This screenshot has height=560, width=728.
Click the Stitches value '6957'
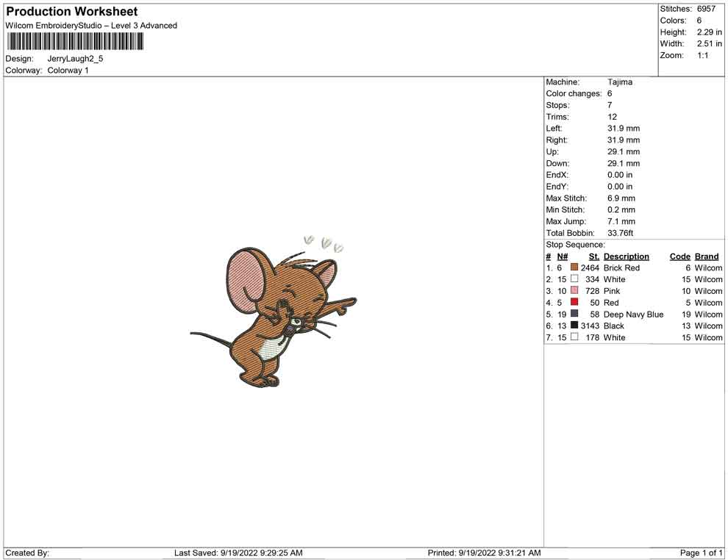pyautogui.click(x=706, y=9)
